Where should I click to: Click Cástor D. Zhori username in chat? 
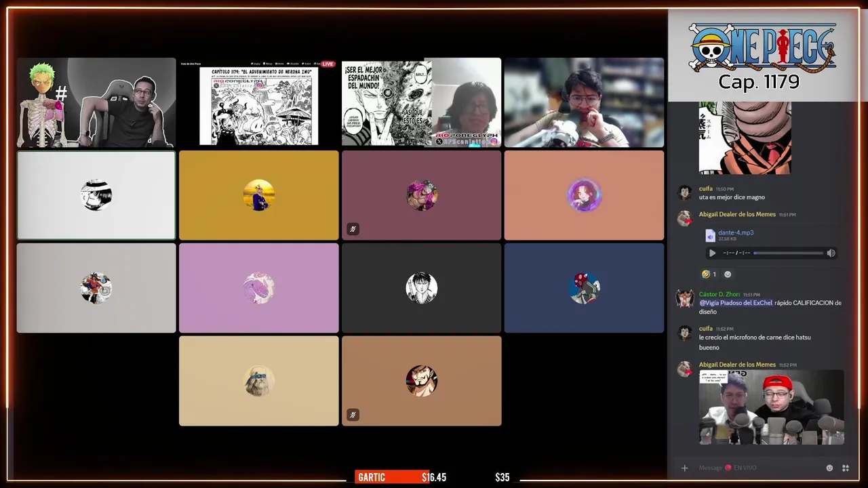click(x=719, y=294)
